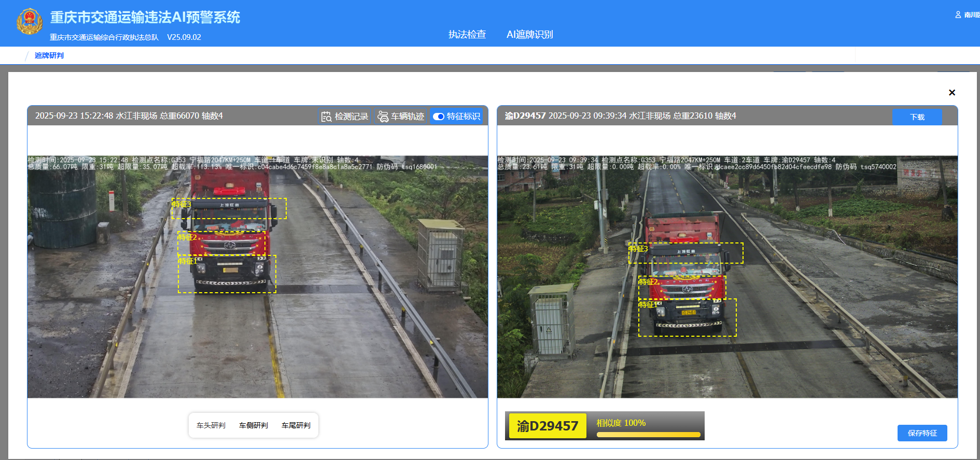This screenshot has width=980, height=460.
Task: Switch to 车头研判 tab
Action: (x=211, y=425)
